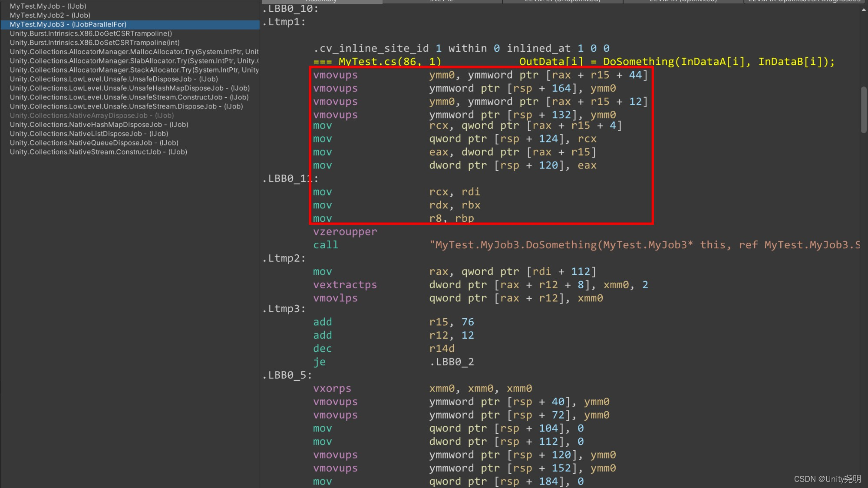This screenshot has width=868, height=488.
Task: Click the .LBB0_5: label line
Action: (x=287, y=375)
